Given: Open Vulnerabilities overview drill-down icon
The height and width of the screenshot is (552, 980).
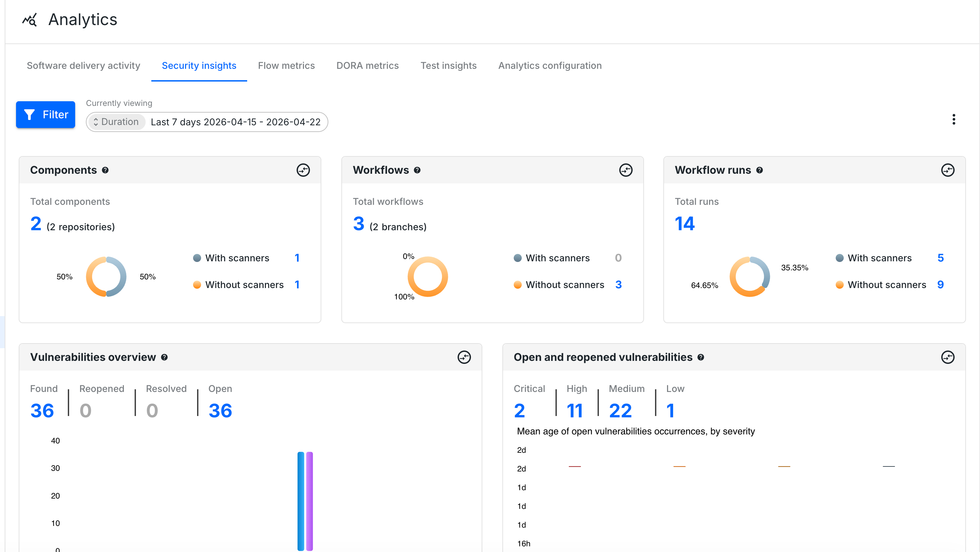Looking at the screenshot, I should pyautogui.click(x=464, y=357).
